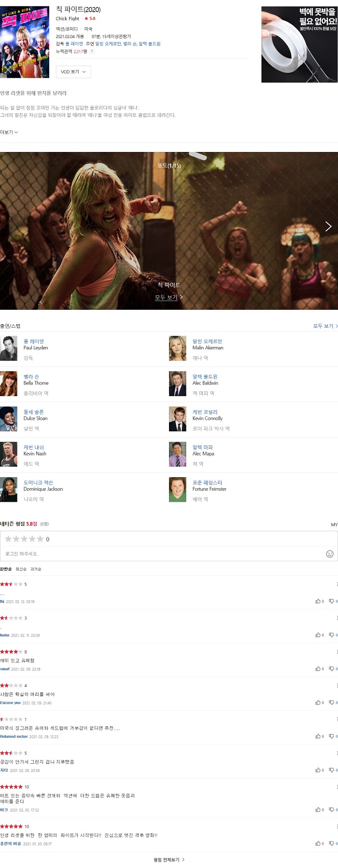This screenshot has height=868, width=338.
Task: Dislike the review by Returned rocker
Action: click(x=333, y=736)
